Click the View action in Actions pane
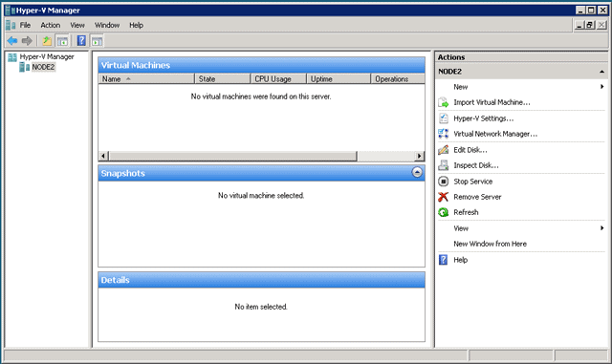Screen dimensions: 612x364 (461, 228)
